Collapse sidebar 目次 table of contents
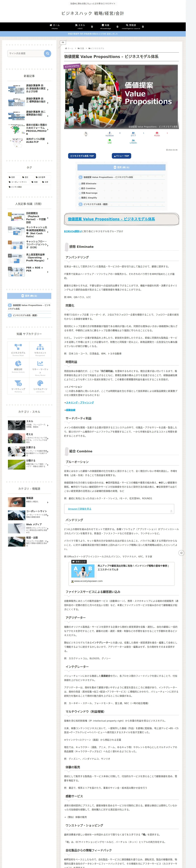This screenshot has height=868, width=196. (29, 296)
